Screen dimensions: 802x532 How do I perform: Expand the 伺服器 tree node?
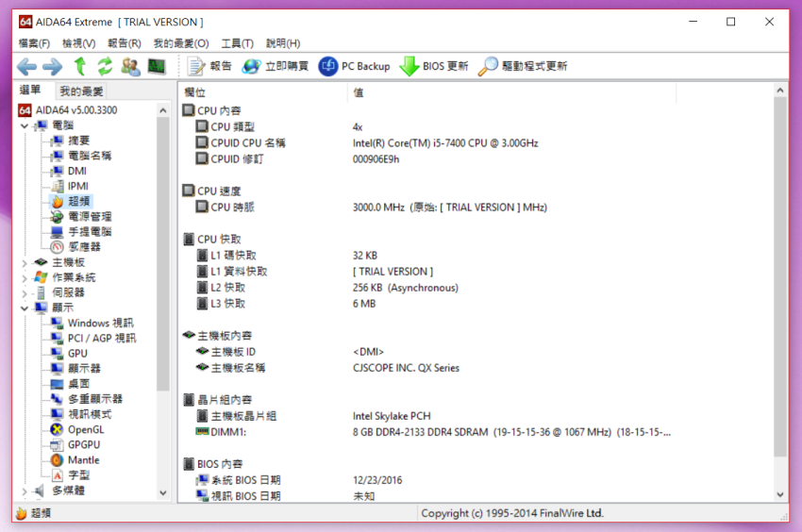pos(24,293)
